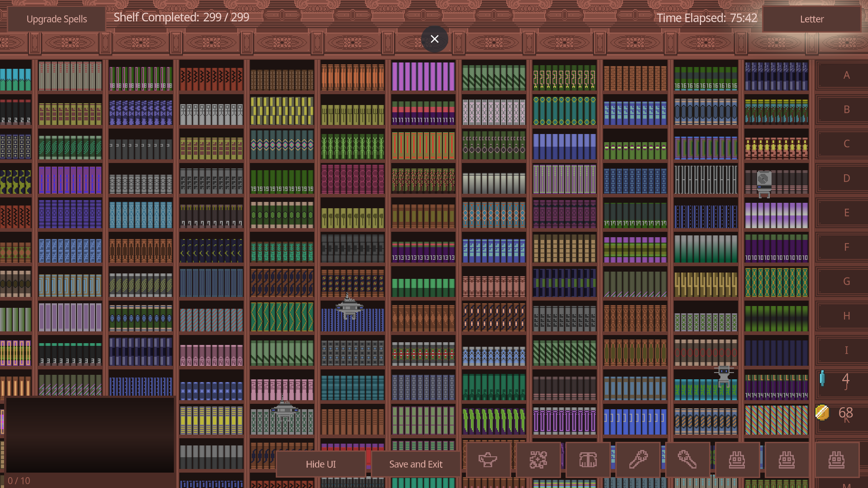Viewport: 868px width, 488px height.
Task: Select shelf row H label
Action: pos(846,316)
